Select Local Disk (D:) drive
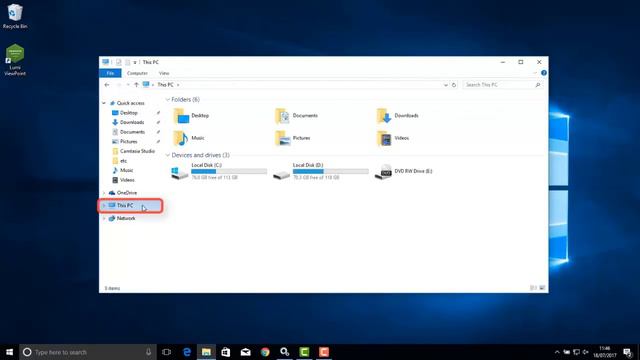The width and height of the screenshot is (640, 360). click(321, 171)
